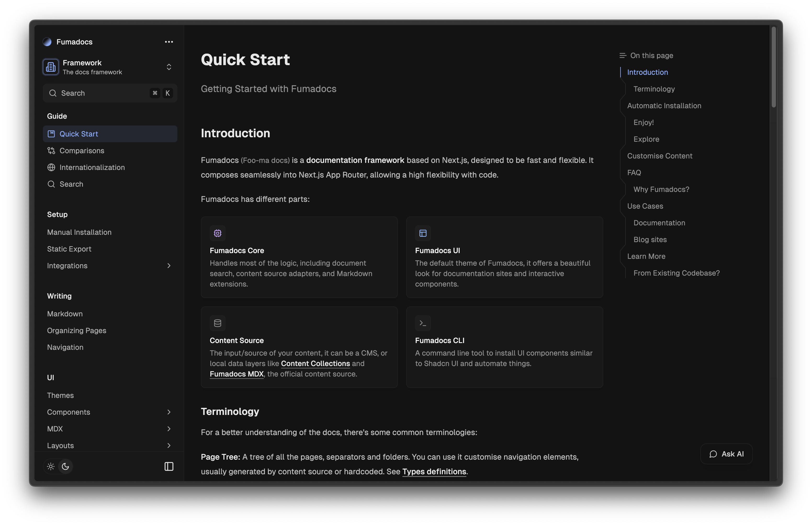Expand the Components sidebar section
Image resolution: width=812 pixels, height=525 pixels.
[x=169, y=412]
